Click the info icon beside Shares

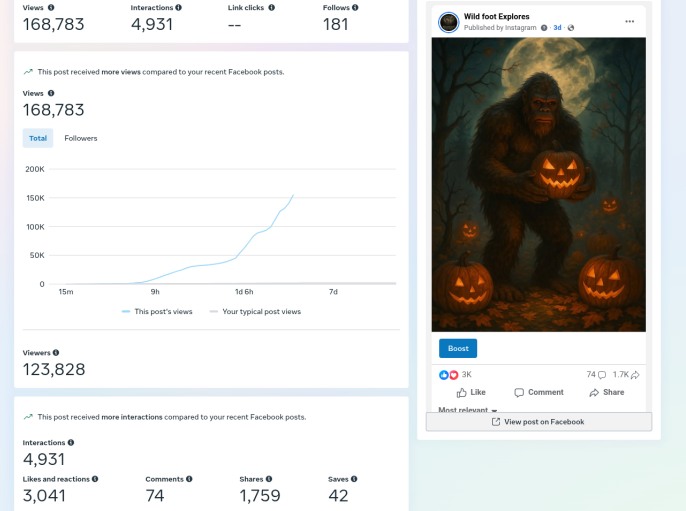click(x=269, y=479)
